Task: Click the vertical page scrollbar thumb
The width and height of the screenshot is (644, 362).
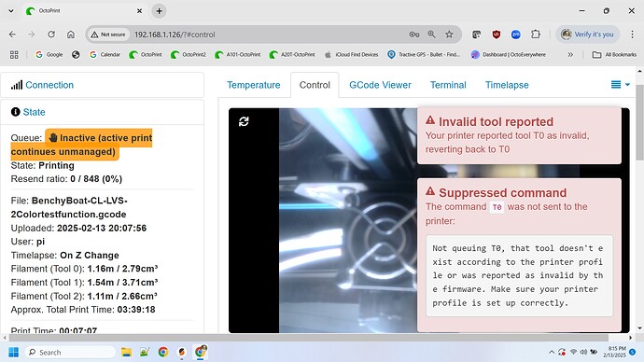Action: (639, 122)
